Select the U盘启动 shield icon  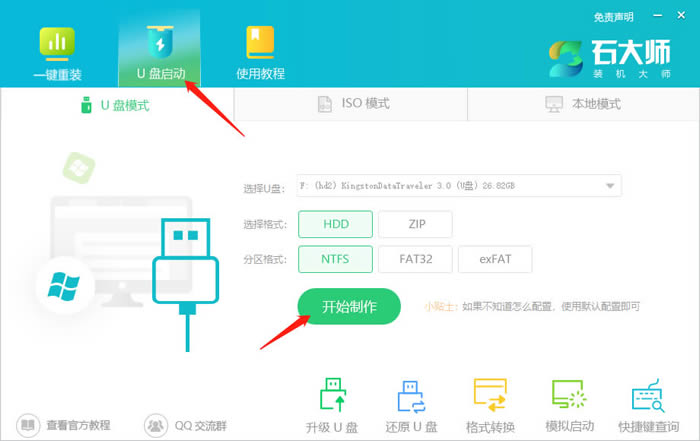tap(160, 42)
